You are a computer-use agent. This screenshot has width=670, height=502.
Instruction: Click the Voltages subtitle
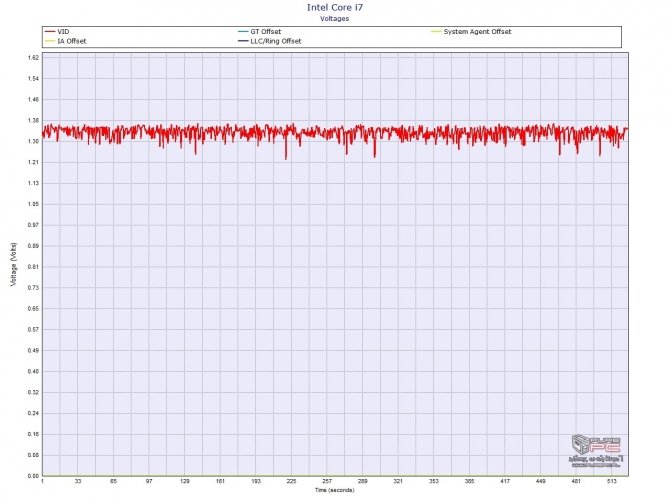[x=335, y=19]
